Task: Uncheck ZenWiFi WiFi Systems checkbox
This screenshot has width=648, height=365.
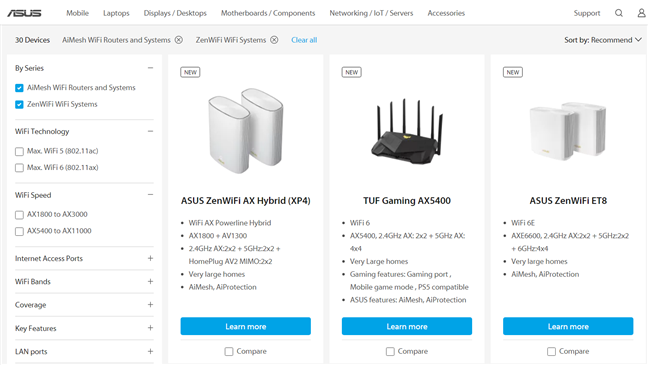Action: pos(19,105)
